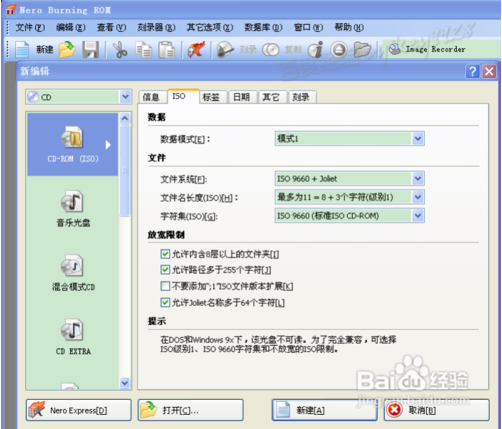Open the 编辑 menu
This screenshot has width=502, height=429.
click(x=71, y=27)
